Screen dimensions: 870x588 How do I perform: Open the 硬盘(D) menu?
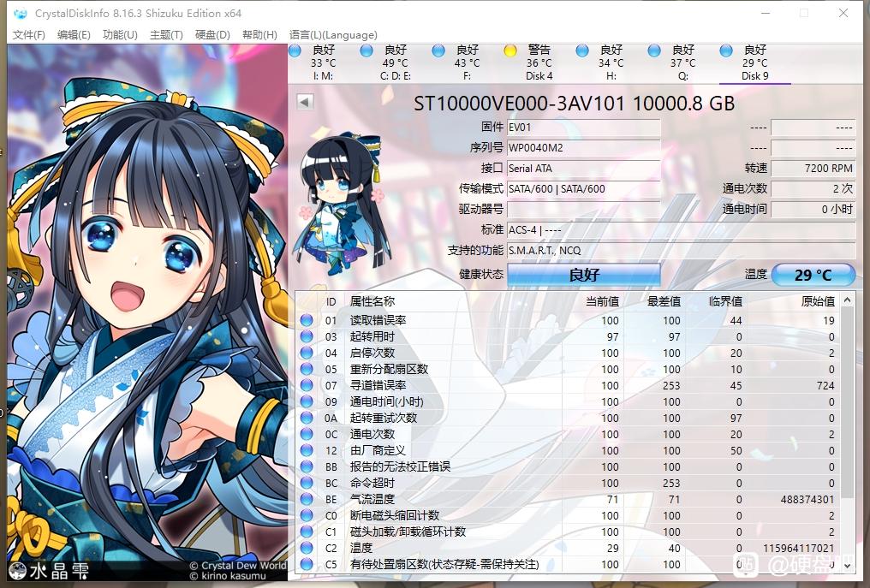tap(212, 35)
